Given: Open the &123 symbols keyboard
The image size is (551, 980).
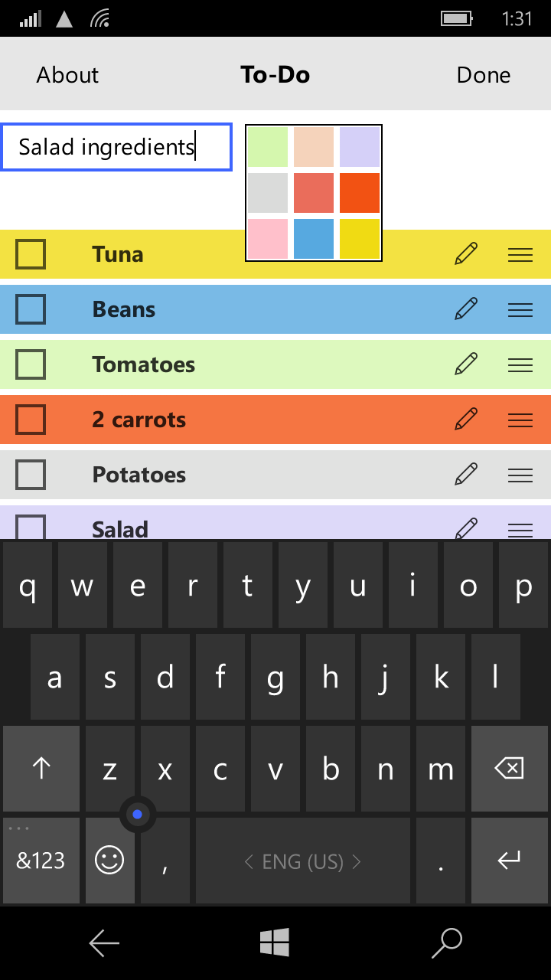Looking at the screenshot, I should coord(41,861).
